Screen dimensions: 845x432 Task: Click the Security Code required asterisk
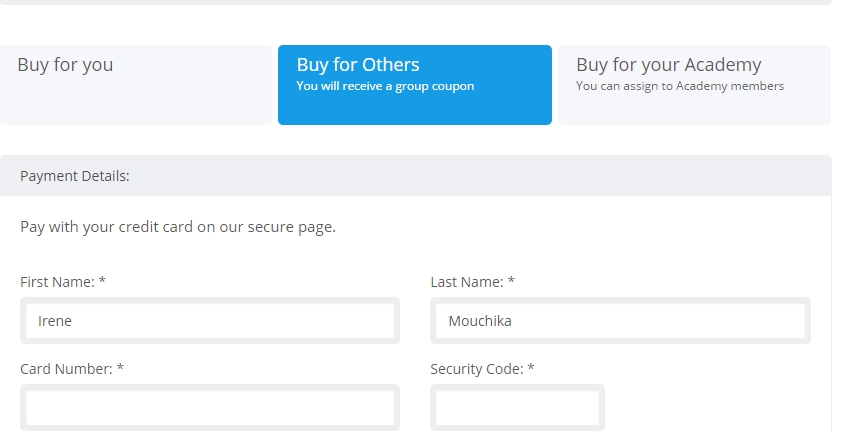coord(531,367)
